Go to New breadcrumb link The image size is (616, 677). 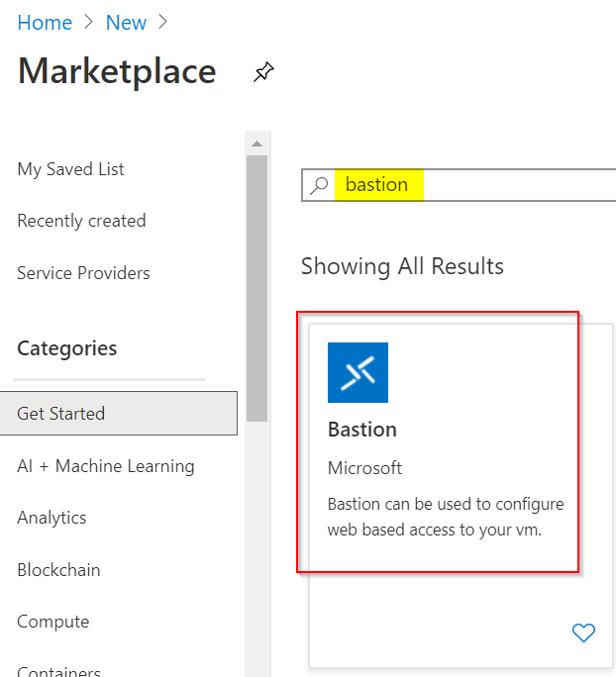pos(126,23)
